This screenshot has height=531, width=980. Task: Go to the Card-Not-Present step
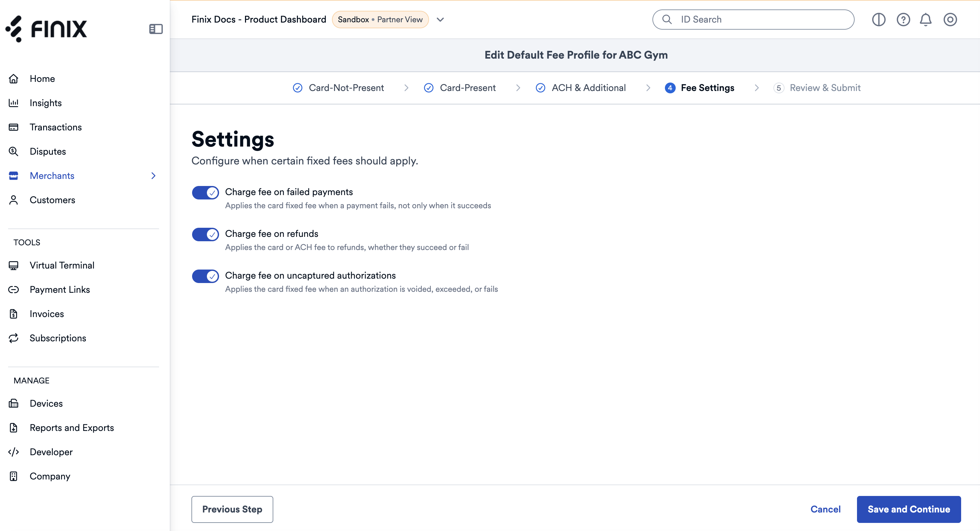(338, 88)
